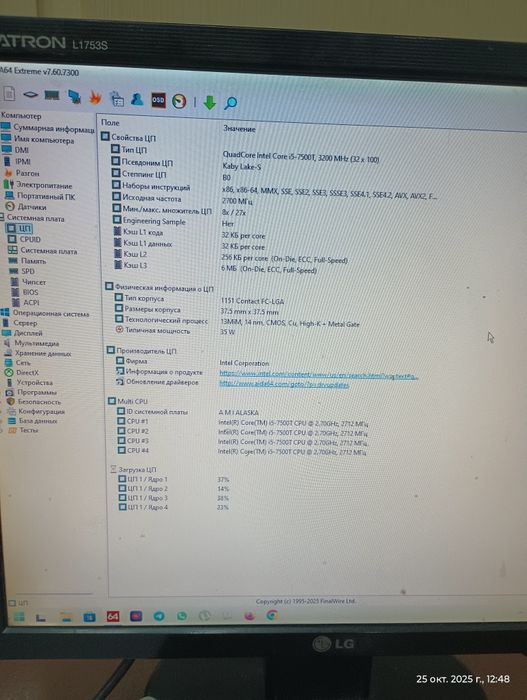Open SensorPanel gauge toolbar icon
527x700 pixels.
(180, 101)
